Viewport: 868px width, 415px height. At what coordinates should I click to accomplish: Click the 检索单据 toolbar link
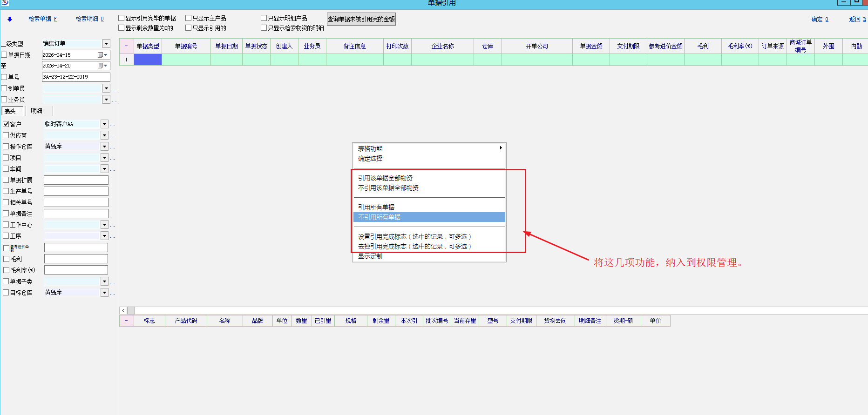coord(42,19)
